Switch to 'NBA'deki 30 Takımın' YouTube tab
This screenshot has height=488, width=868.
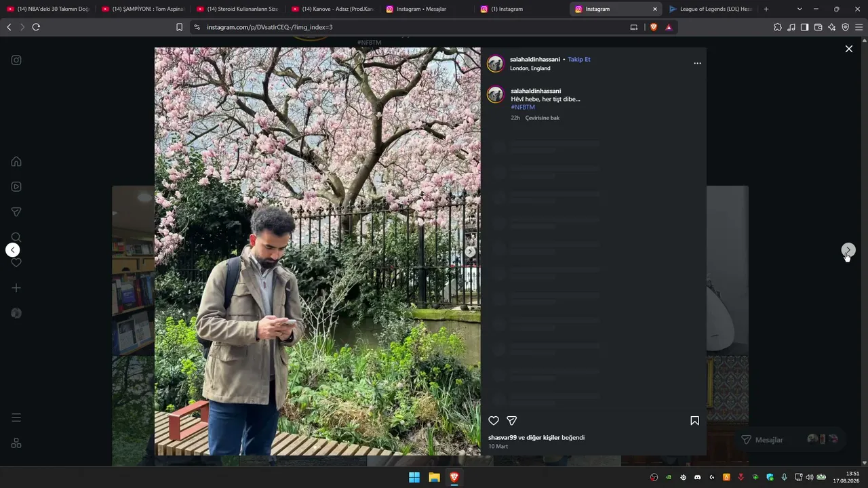(x=47, y=9)
